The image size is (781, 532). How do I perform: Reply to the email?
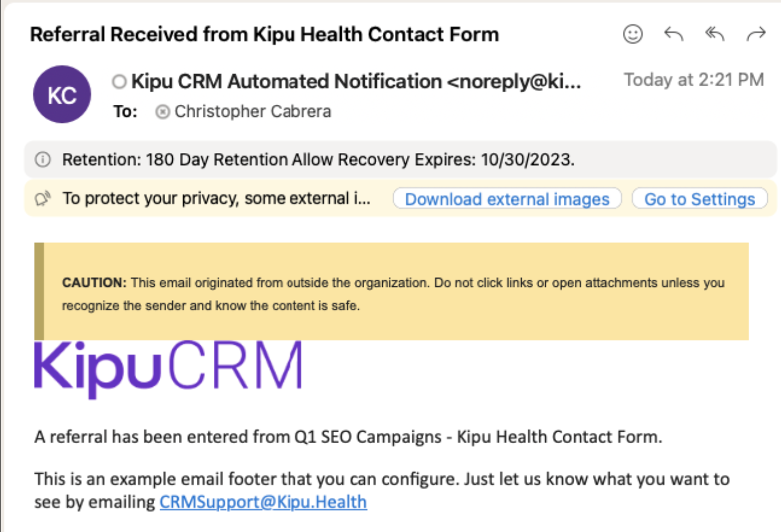click(674, 35)
